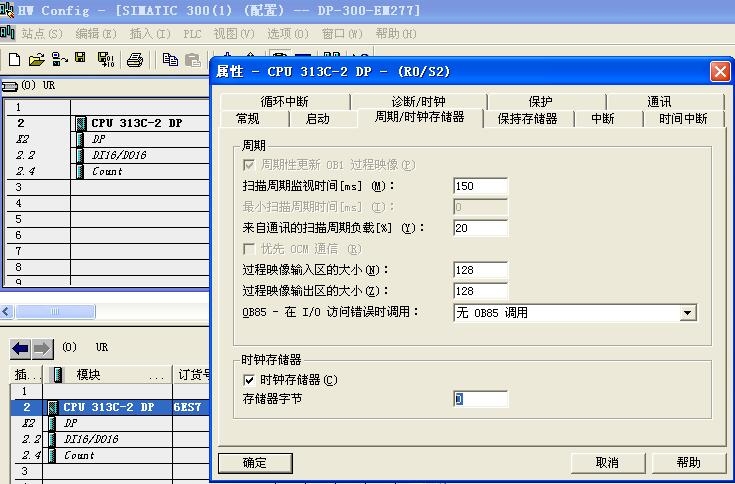Click Count module icon in the lower table
Viewport: 735px width, 484px height.
pos(52,455)
